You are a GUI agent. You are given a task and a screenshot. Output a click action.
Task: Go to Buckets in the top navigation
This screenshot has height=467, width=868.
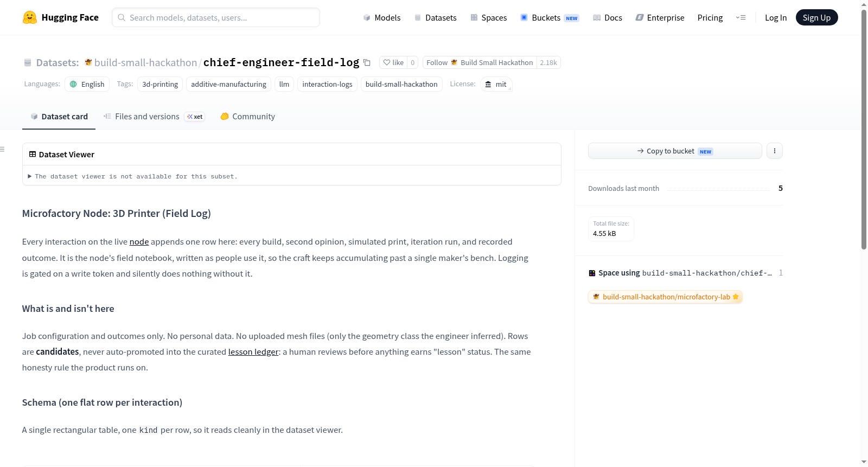click(550, 17)
